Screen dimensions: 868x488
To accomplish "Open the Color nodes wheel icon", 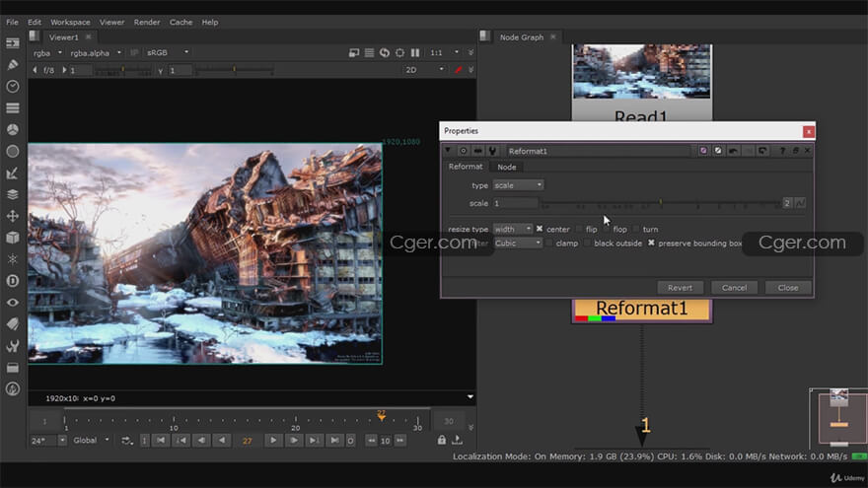I will point(12,129).
